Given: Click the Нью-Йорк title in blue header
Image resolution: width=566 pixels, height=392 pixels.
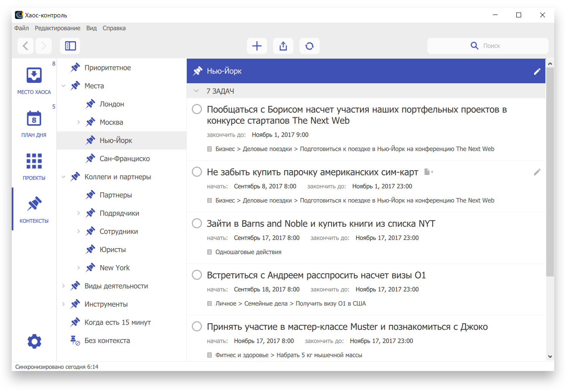Looking at the screenshot, I should click(x=224, y=71).
